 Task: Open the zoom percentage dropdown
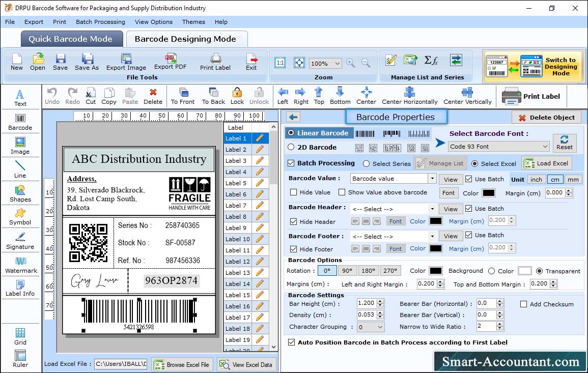click(338, 63)
